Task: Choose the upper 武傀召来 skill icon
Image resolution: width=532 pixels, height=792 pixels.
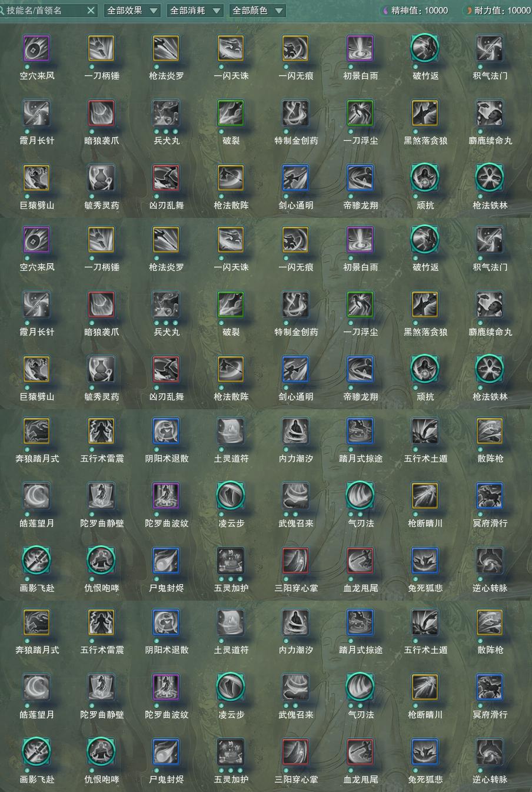Action: pyautogui.click(x=295, y=496)
